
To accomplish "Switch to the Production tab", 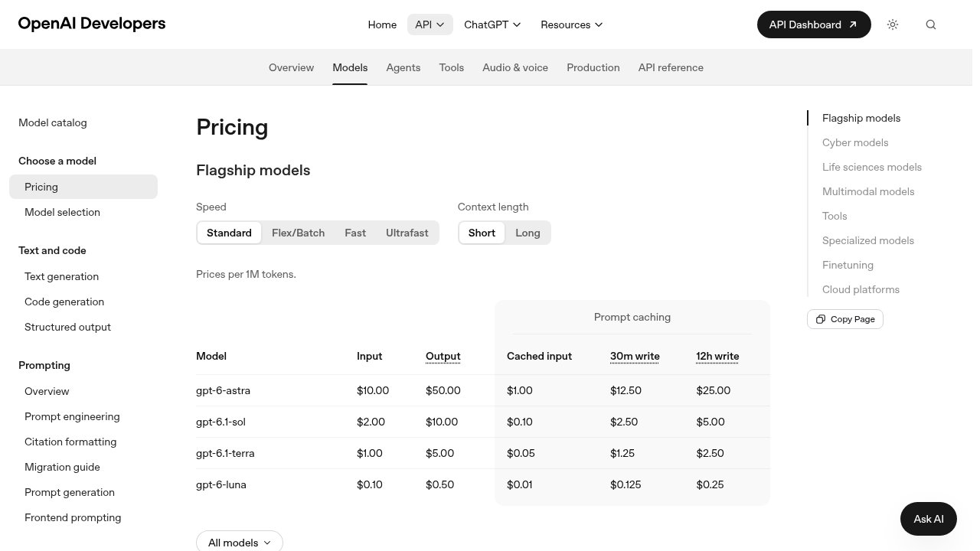I will (593, 67).
